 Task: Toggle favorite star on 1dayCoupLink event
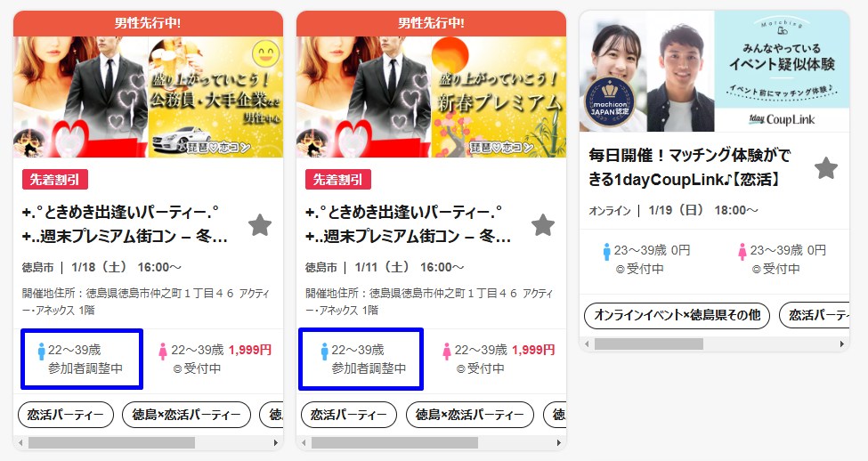tap(826, 167)
